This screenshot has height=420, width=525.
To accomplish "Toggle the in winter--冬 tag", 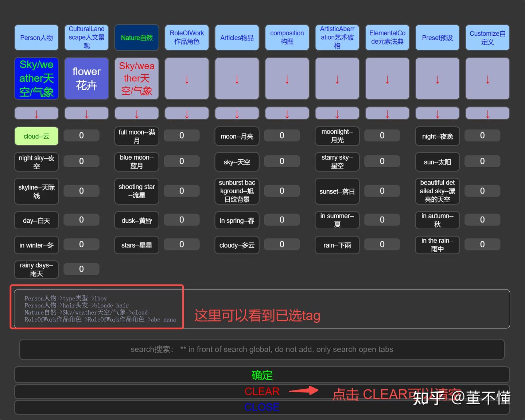I will coord(36,245).
